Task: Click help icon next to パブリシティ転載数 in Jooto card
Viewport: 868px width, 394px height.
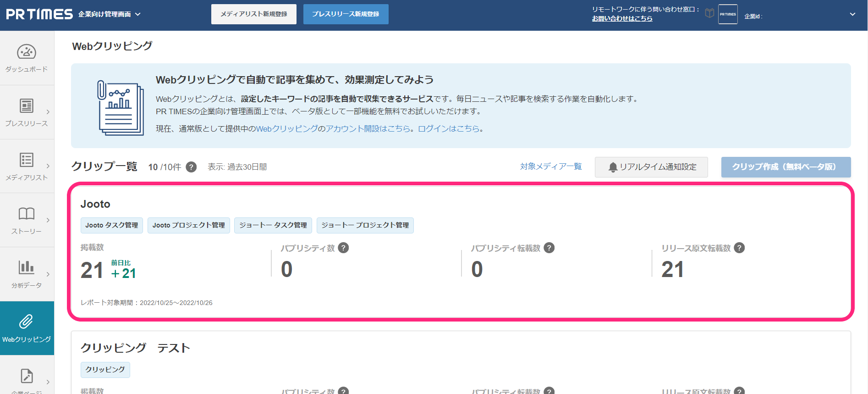Action: point(549,248)
